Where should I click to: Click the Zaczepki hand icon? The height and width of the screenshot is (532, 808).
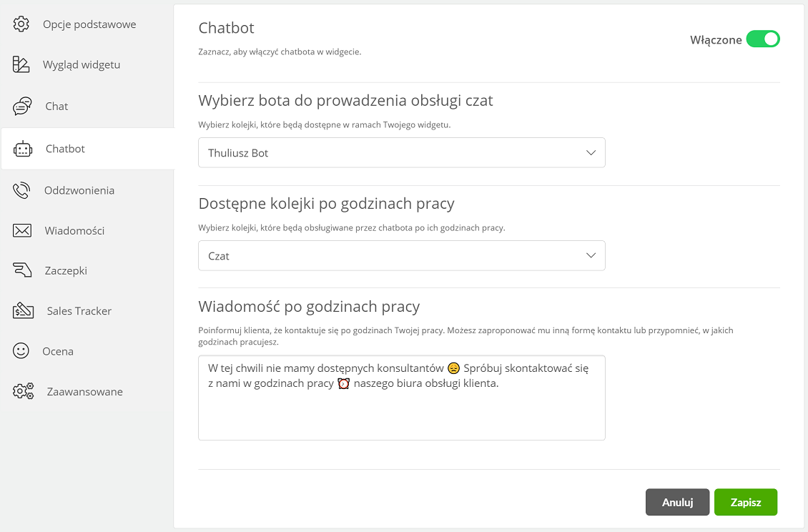22,270
